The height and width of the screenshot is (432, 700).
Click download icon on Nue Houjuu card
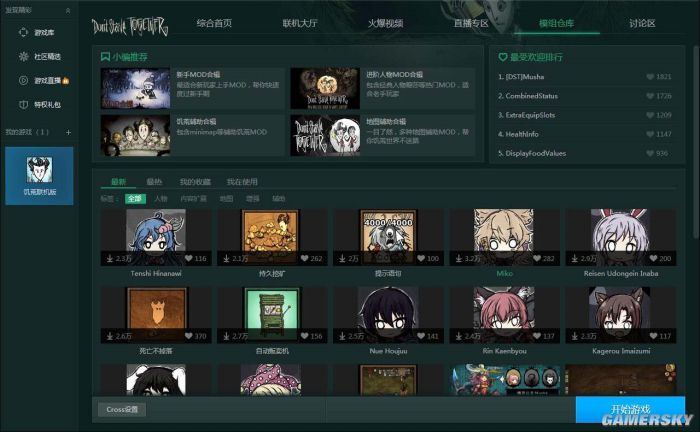(x=342, y=336)
